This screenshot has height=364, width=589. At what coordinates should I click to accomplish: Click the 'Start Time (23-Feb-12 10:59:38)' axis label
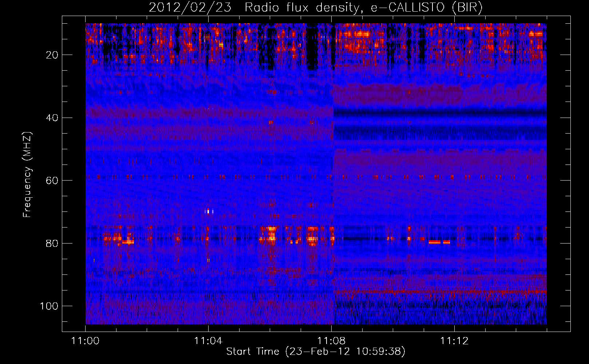(x=316, y=352)
